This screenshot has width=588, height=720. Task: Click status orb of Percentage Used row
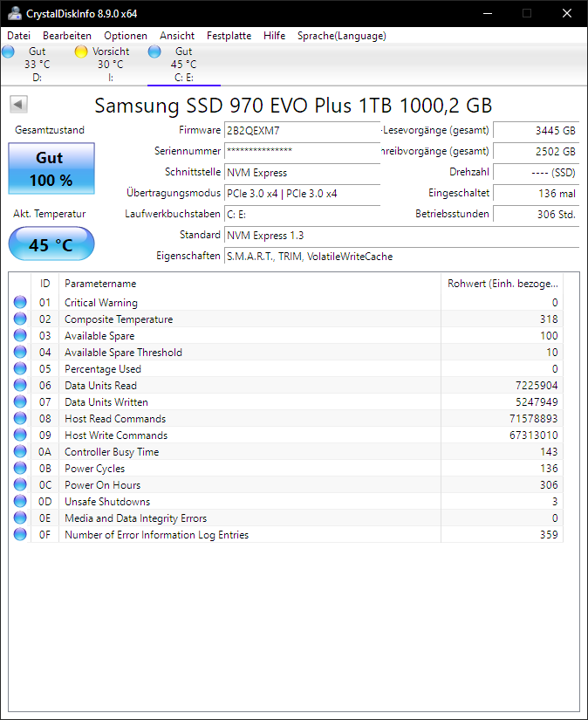pyautogui.click(x=20, y=368)
